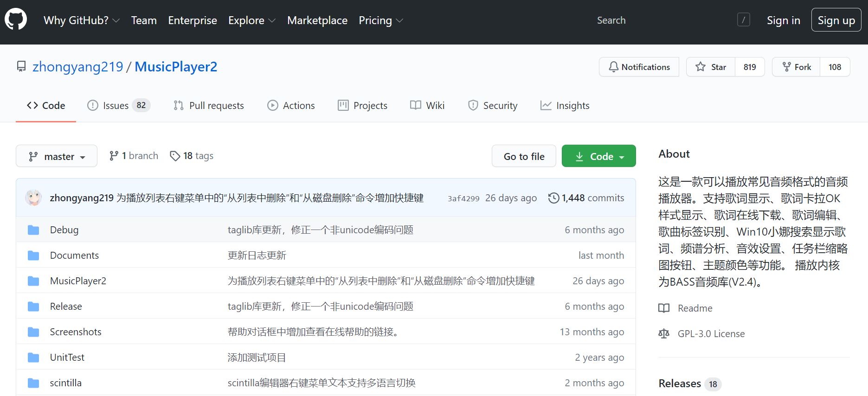Switch to the Actions tab
Image resolution: width=868 pixels, height=396 pixels.
(x=291, y=106)
